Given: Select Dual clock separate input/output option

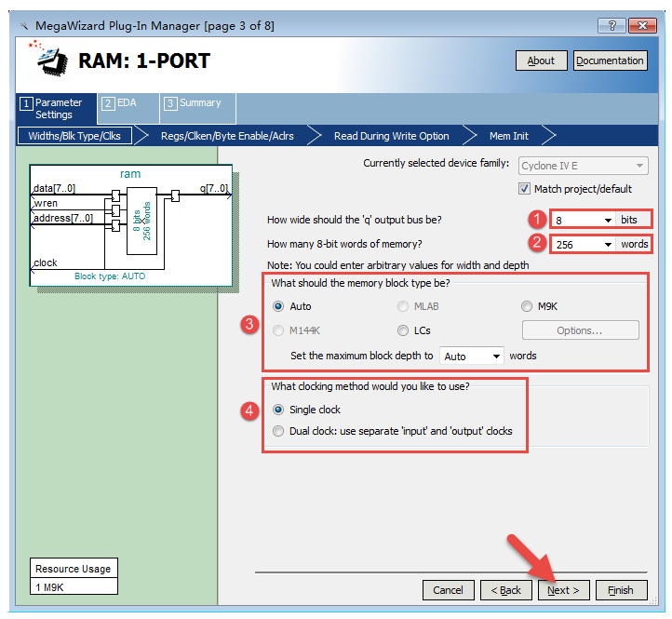Looking at the screenshot, I should pyautogui.click(x=278, y=431).
